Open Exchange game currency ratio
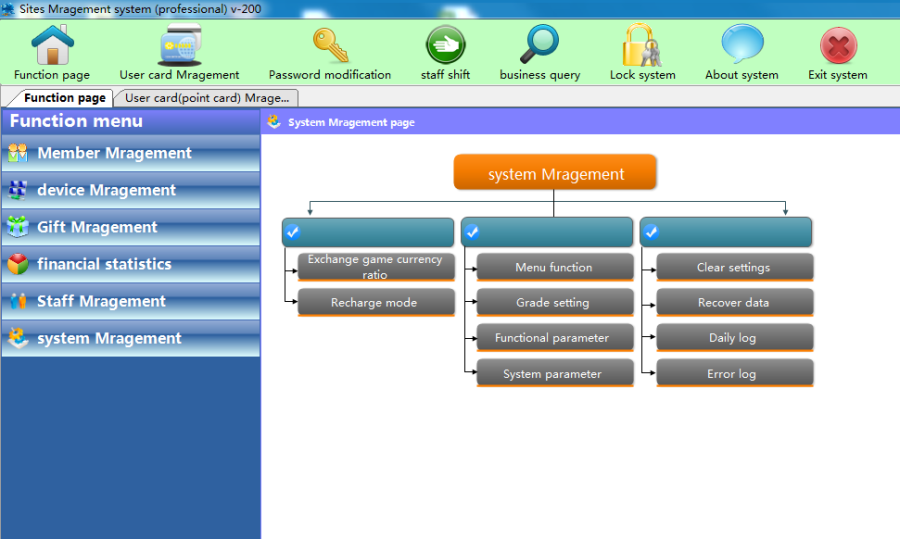Image resolution: width=900 pixels, height=539 pixels. (376, 267)
